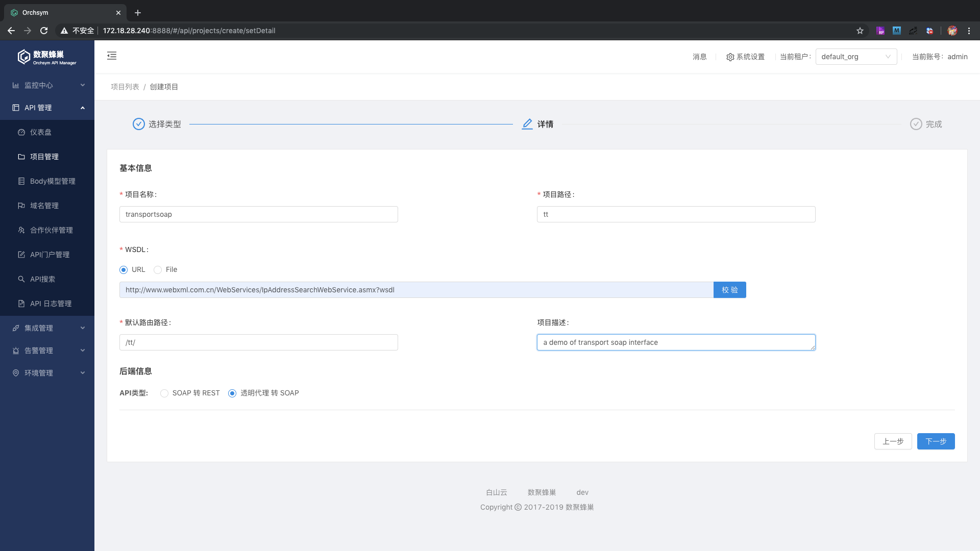This screenshot has width=980, height=551.
Task: Select the File radio for WSDL
Action: pyautogui.click(x=158, y=270)
